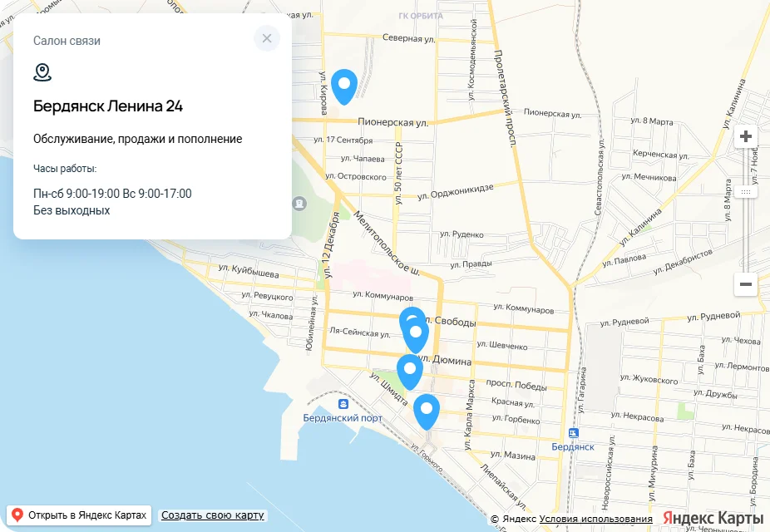770x532 pixels.
Task: Click the ул. Куйбышева label
Action: click(x=249, y=270)
